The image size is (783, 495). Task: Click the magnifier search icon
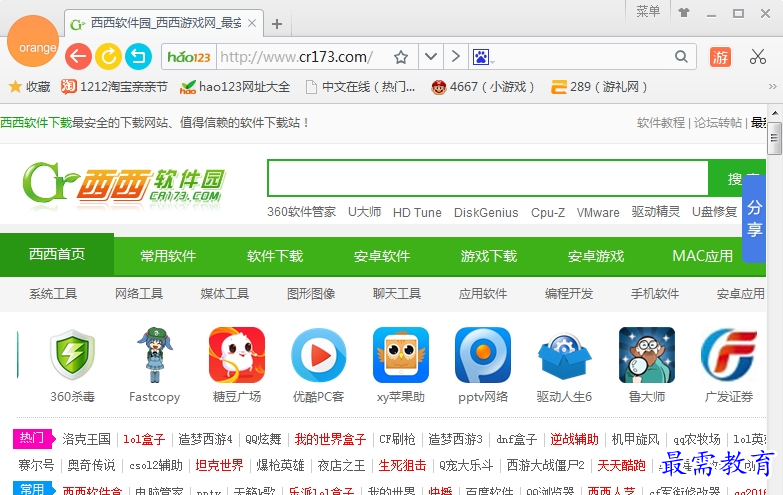tap(681, 56)
